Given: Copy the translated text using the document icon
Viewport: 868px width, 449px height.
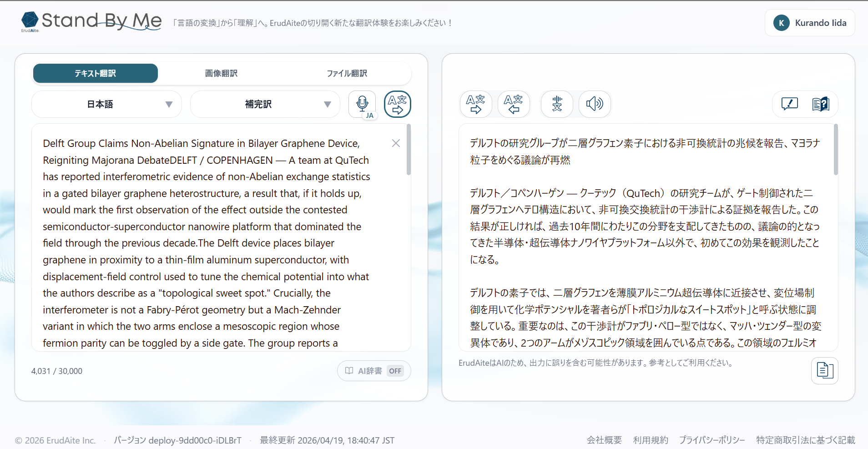Looking at the screenshot, I should [824, 370].
